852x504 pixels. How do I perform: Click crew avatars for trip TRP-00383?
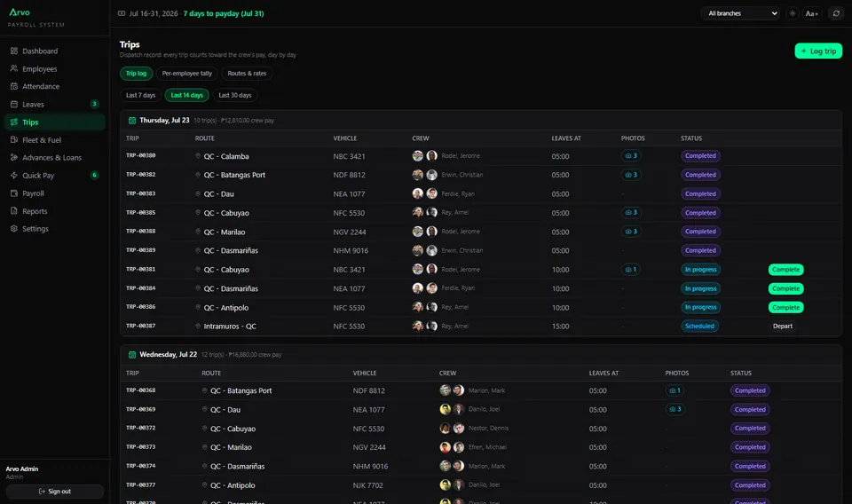[424, 193]
